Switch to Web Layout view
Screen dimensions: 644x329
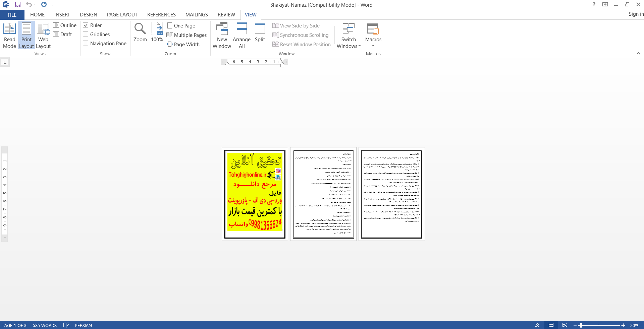[x=43, y=36]
